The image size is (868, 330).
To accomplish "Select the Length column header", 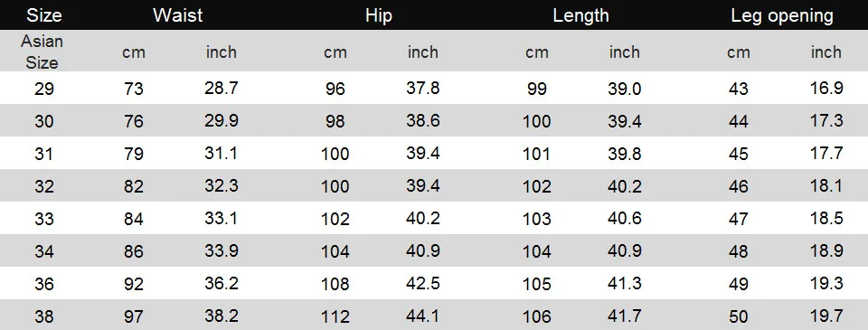I will (x=580, y=15).
